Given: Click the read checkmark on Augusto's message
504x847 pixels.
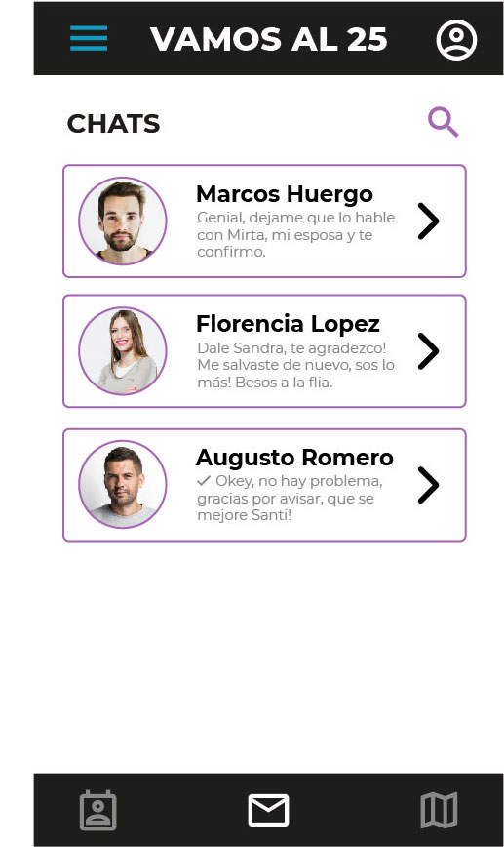Looking at the screenshot, I should tap(204, 480).
